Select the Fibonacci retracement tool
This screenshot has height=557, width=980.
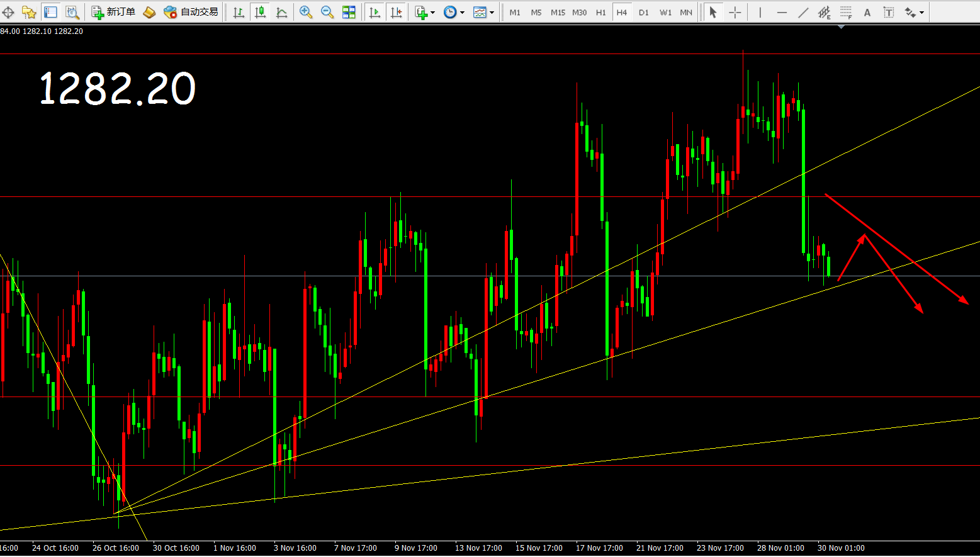[846, 12]
